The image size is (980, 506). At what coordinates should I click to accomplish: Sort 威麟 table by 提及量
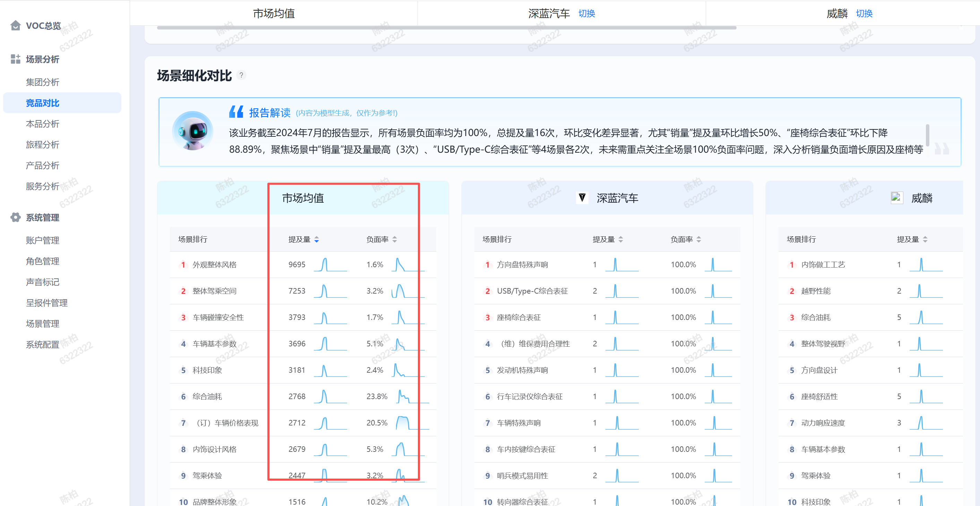(x=925, y=239)
